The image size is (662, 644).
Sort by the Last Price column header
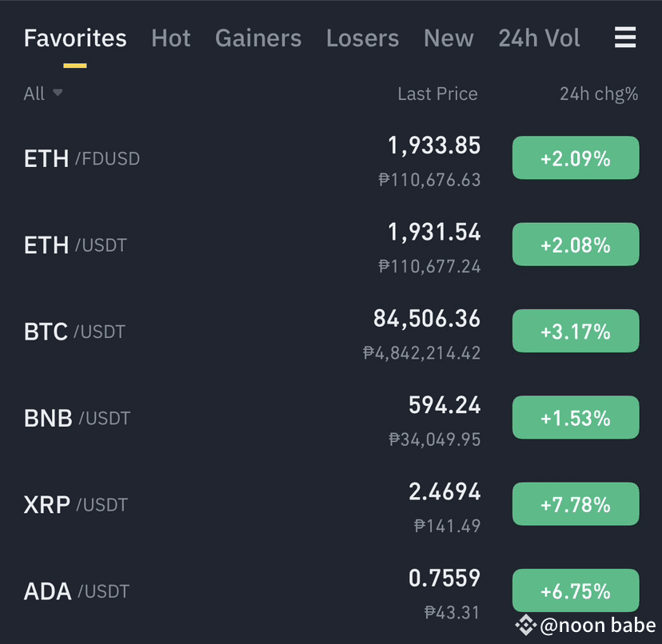point(437,93)
